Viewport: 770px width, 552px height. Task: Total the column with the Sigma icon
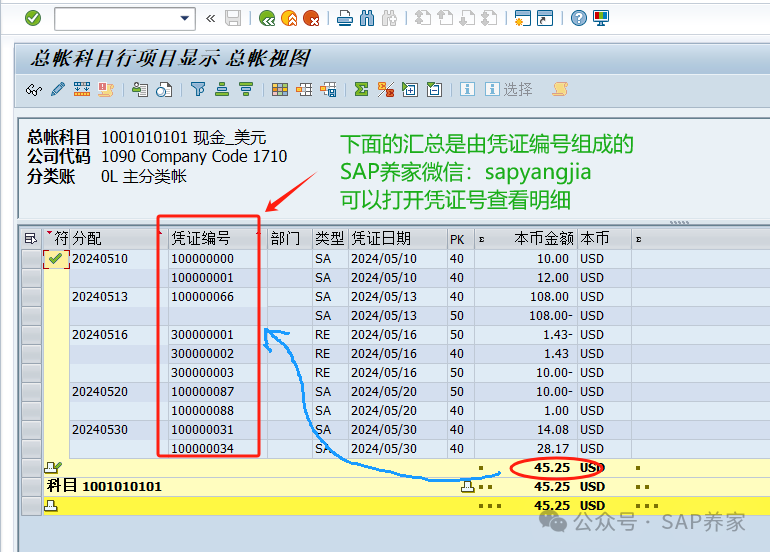361,89
